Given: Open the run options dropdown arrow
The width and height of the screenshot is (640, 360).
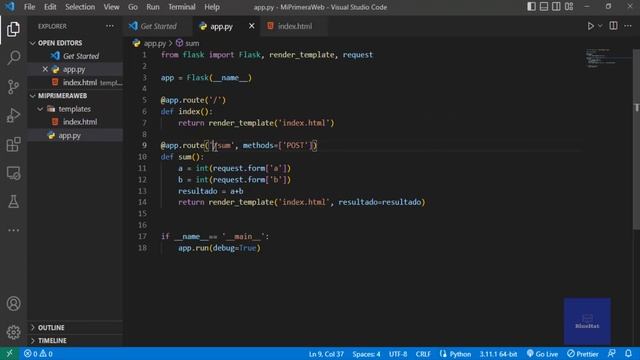Looking at the screenshot, I should 600,26.
